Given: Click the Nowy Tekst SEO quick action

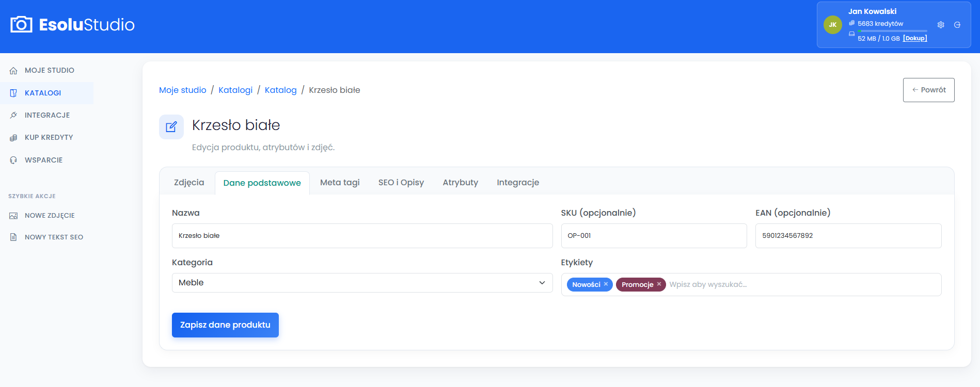Looking at the screenshot, I should pos(46,237).
